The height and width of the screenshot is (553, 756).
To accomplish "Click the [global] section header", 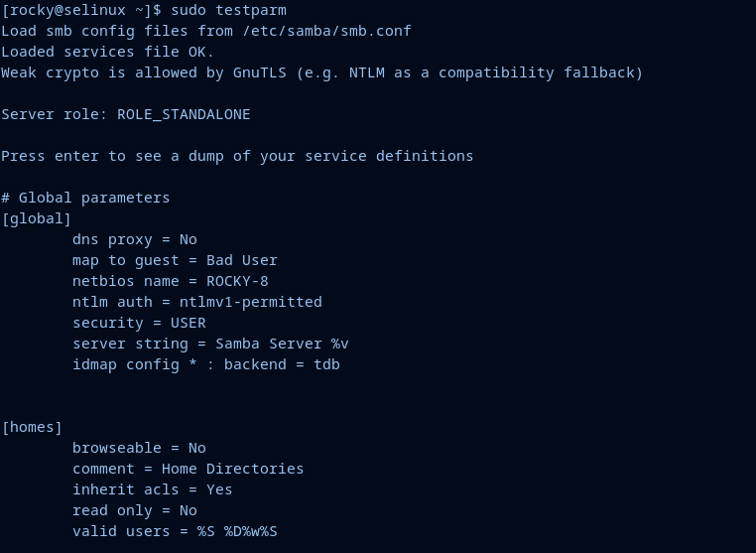I will (37, 218).
